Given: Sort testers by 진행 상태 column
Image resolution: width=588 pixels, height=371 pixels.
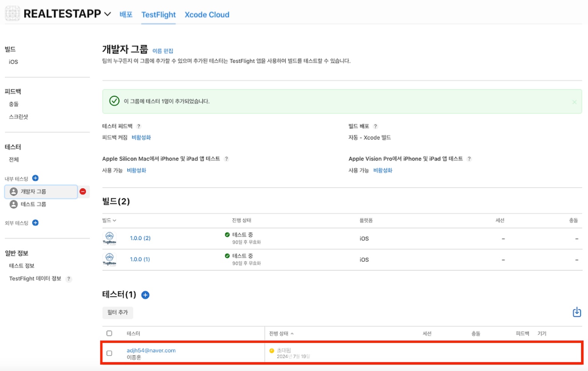Looking at the screenshot, I should coord(281,334).
